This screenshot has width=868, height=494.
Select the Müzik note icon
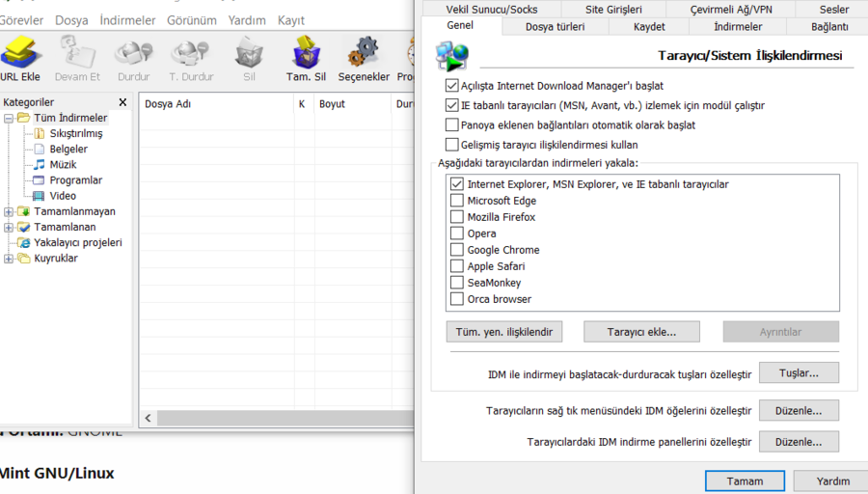[40, 164]
